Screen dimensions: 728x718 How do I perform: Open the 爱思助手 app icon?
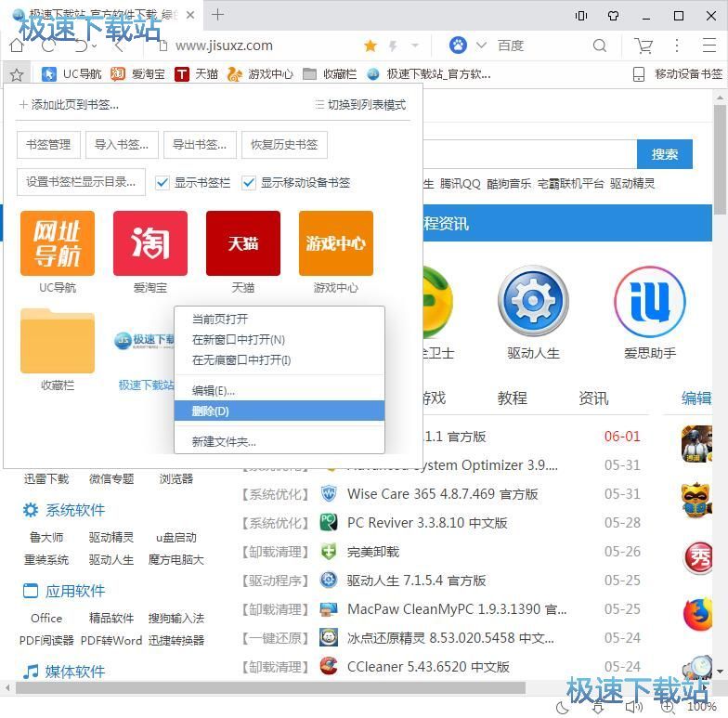tap(650, 302)
